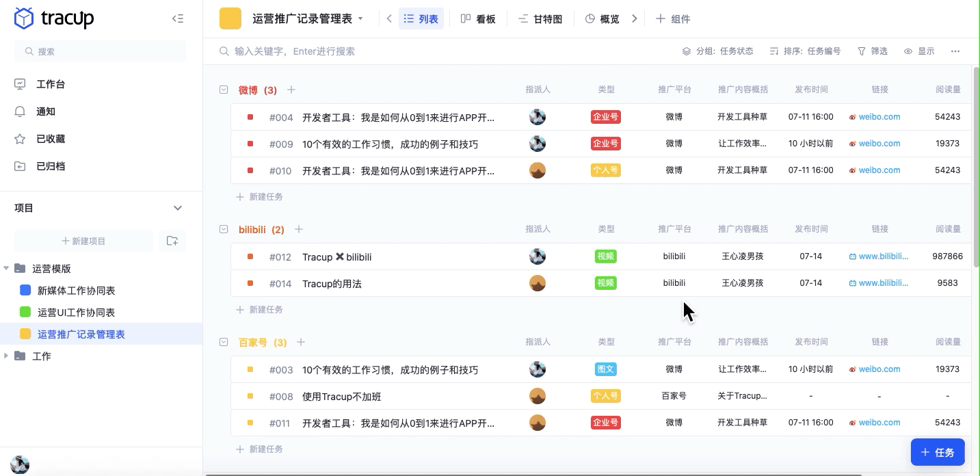
Task: Switch to the 甘特图 Gantt view
Action: pyautogui.click(x=540, y=18)
